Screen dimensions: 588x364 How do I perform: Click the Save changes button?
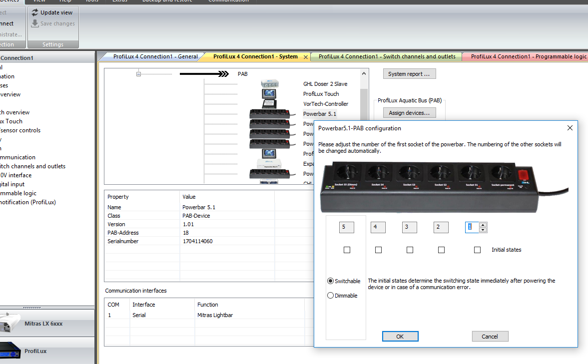coord(53,23)
